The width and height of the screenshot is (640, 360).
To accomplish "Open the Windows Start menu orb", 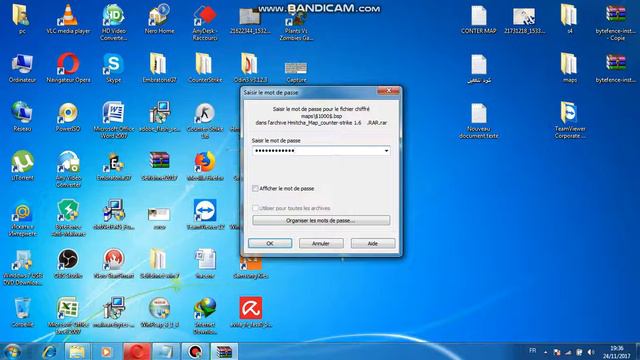I will tap(12, 351).
